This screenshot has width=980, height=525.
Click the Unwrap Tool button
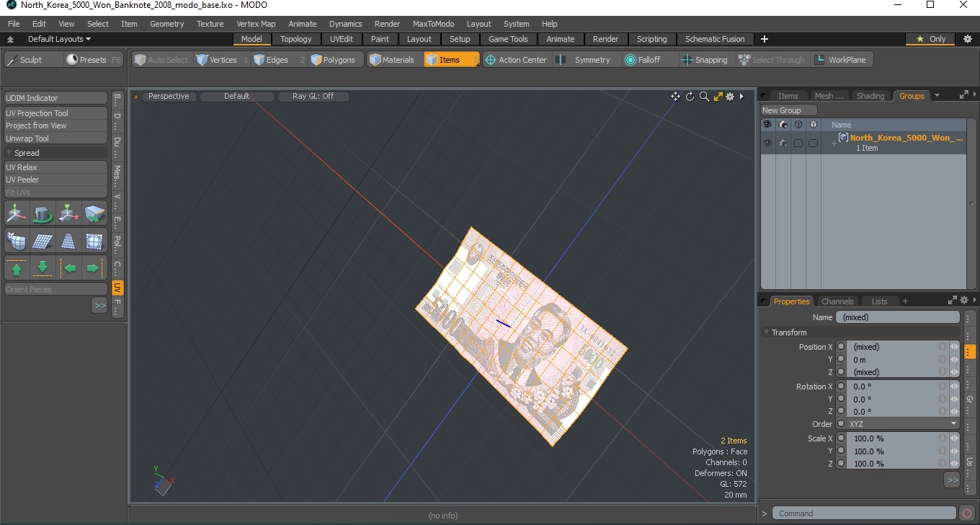[55, 138]
